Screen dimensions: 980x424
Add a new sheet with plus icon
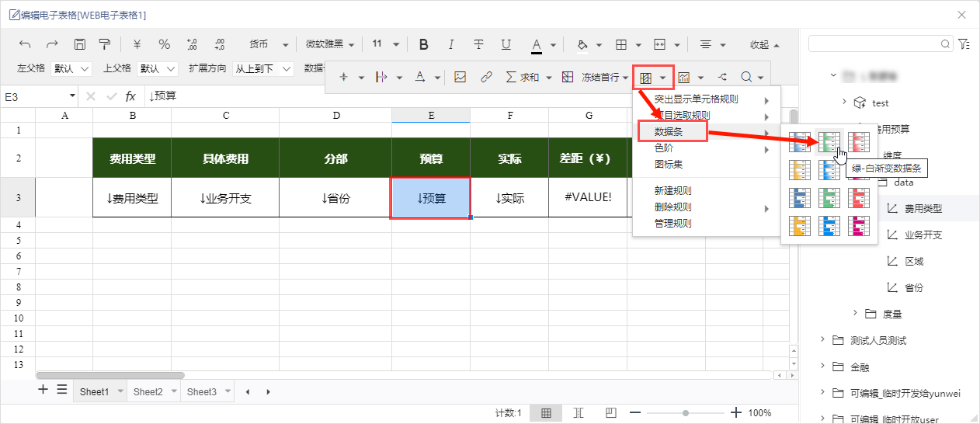point(43,390)
